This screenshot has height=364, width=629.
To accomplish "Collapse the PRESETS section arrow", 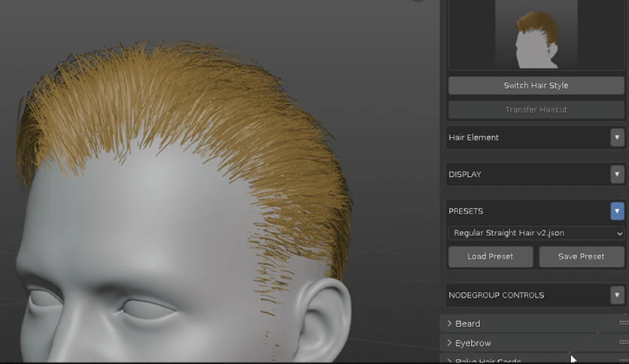I will 617,211.
